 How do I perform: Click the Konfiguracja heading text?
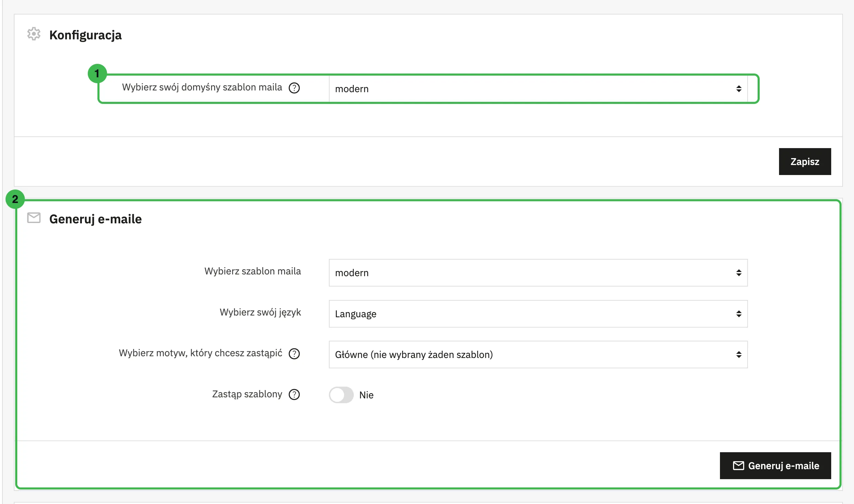click(x=85, y=35)
